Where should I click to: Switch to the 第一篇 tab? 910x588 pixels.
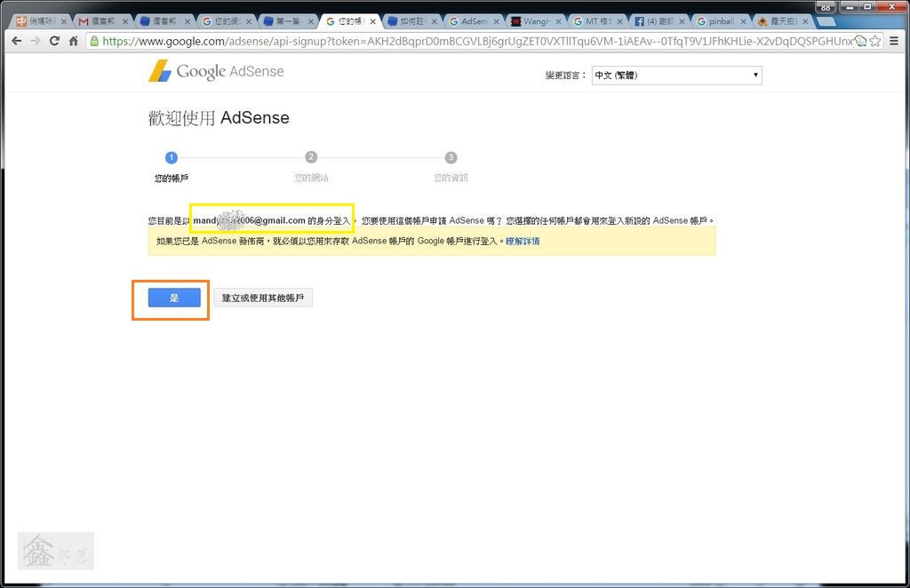click(288, 21)
